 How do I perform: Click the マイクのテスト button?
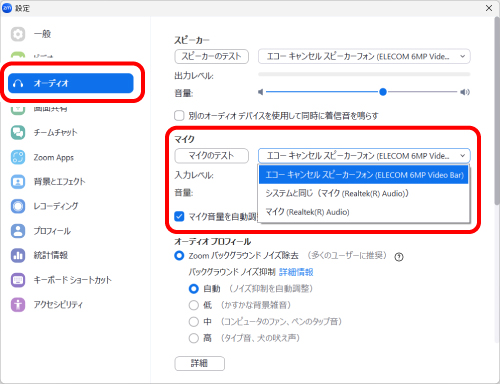pyautogui.click(x=211, y=156)
